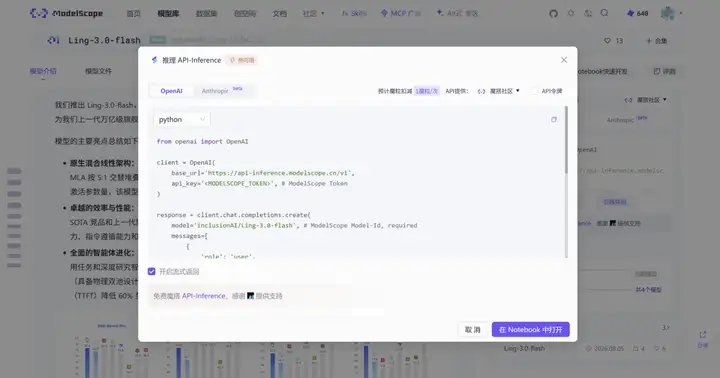720x378 pixels.
Task: Click the ModelScope brackets icon beside the dialog's provider name
Action: [481, 91]
